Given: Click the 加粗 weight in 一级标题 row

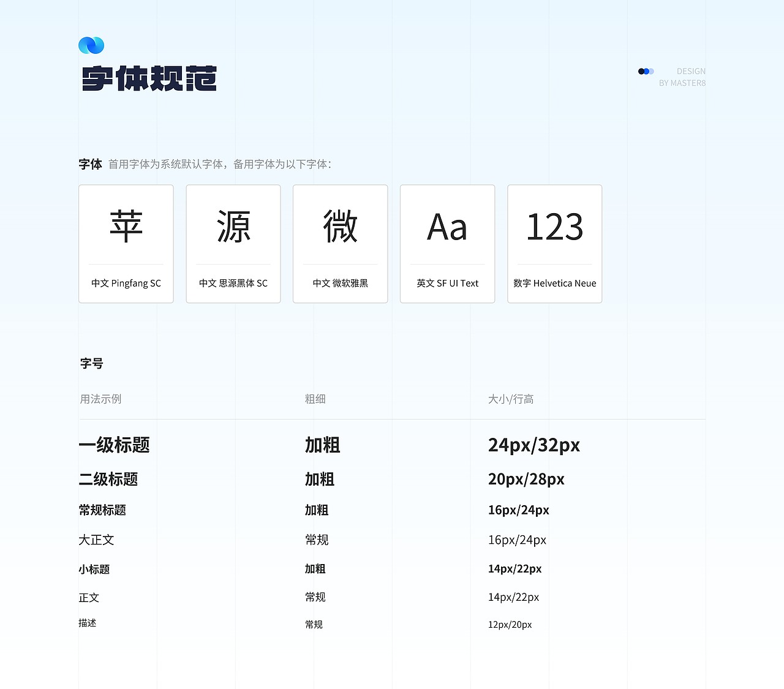Looking at the screenshot, I should point(323,445).
